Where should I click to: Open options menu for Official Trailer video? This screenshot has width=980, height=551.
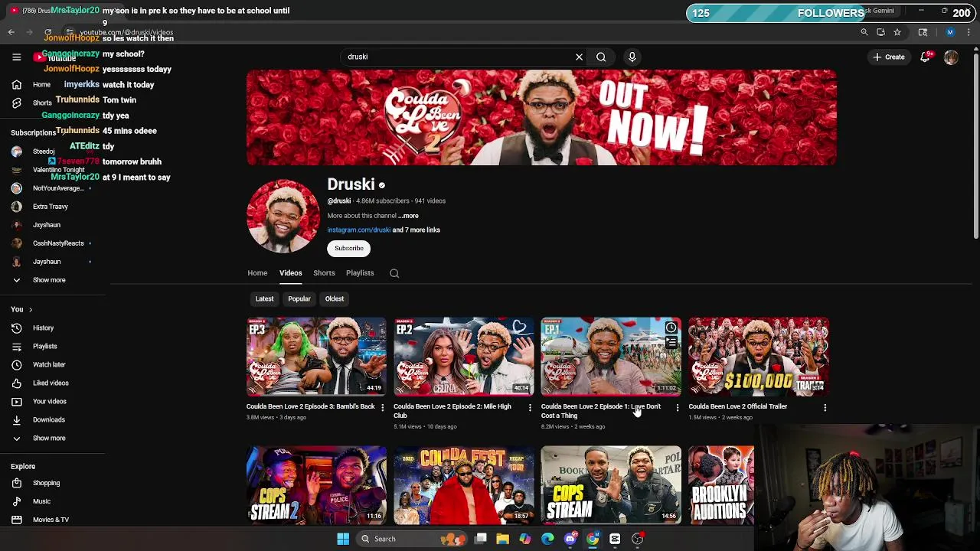[825, 408]
